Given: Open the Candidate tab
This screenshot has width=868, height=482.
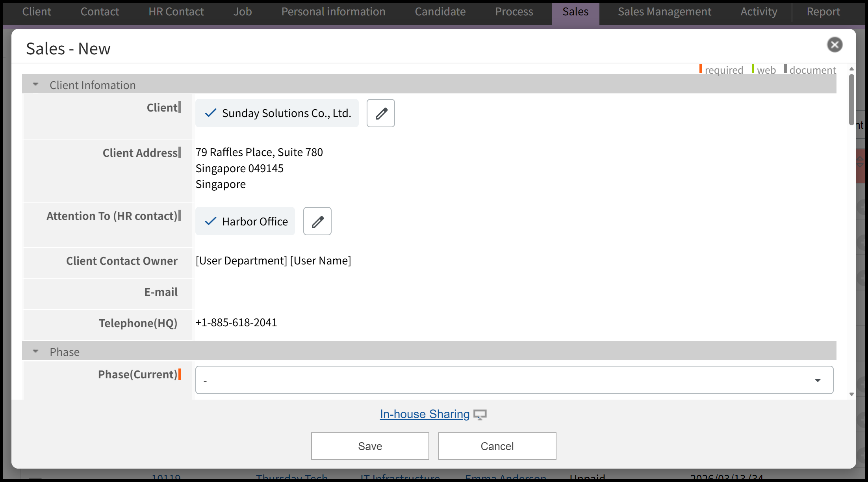Looking at the screenshot, I should coord(440,12).
